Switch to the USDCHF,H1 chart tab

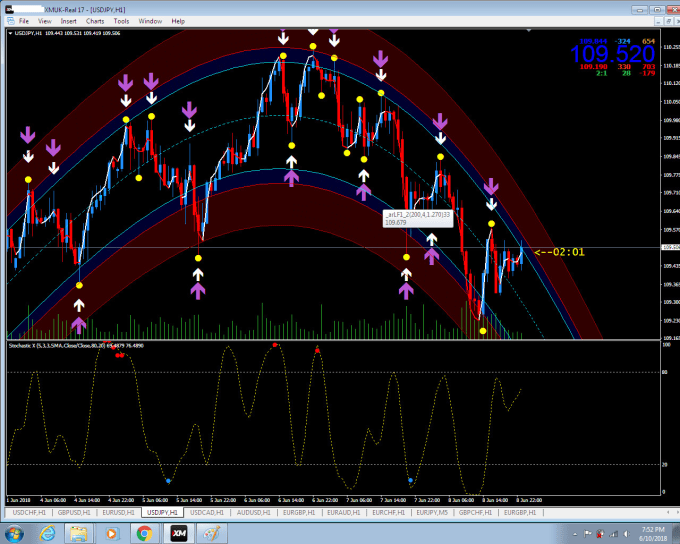tap(29, 512)
